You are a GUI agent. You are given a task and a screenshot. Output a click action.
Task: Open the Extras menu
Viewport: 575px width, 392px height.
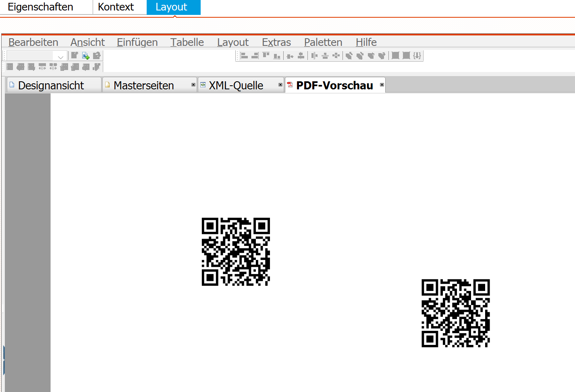(276, 42)
